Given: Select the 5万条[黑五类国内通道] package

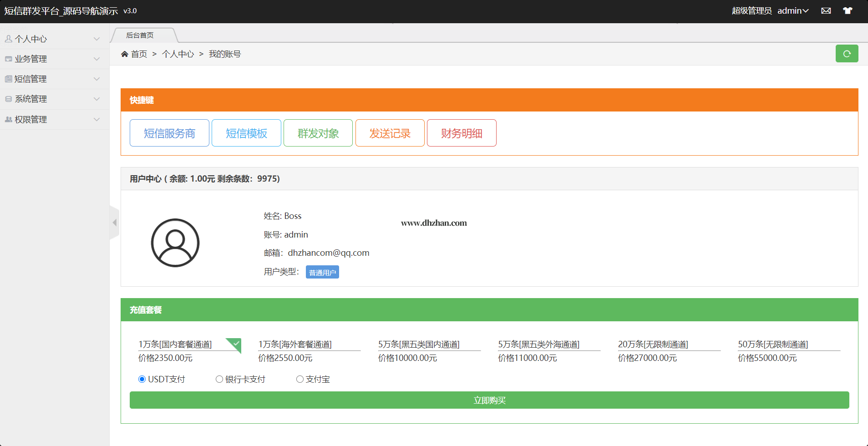Looking at the screenshot, I should (419, 345).
